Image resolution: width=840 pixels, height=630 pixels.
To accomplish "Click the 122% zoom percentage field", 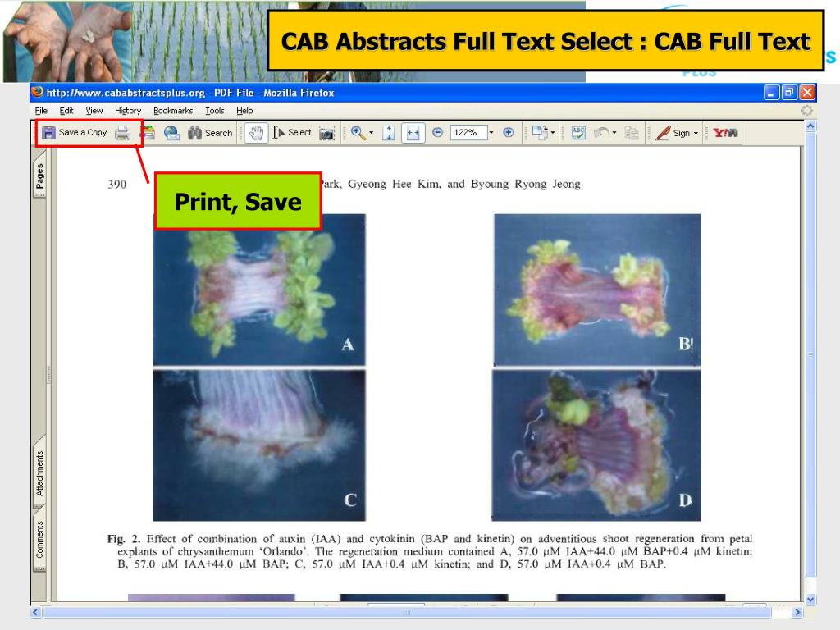I will click(x=468, y=132).
